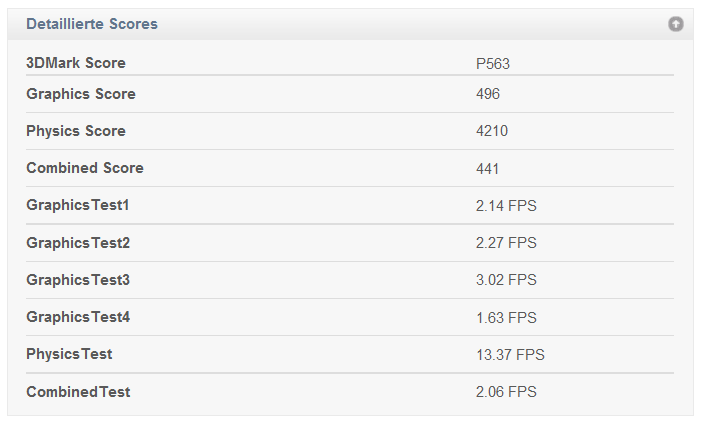
Task: Click the 2.06 FPS CombinedTest result
Action: click(506, 392)
